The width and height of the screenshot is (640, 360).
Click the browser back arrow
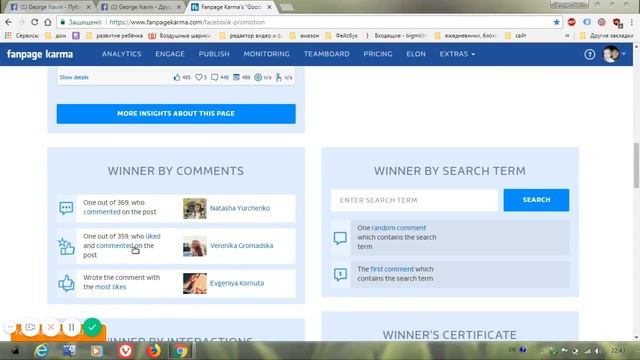[9, 22]
